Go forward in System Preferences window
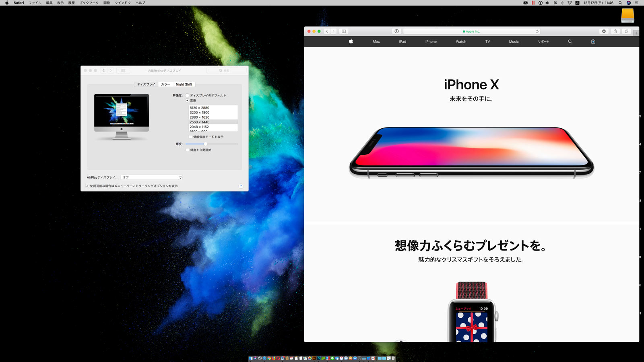The width and height of the screenshot is (644, 362). pos(111,70)
